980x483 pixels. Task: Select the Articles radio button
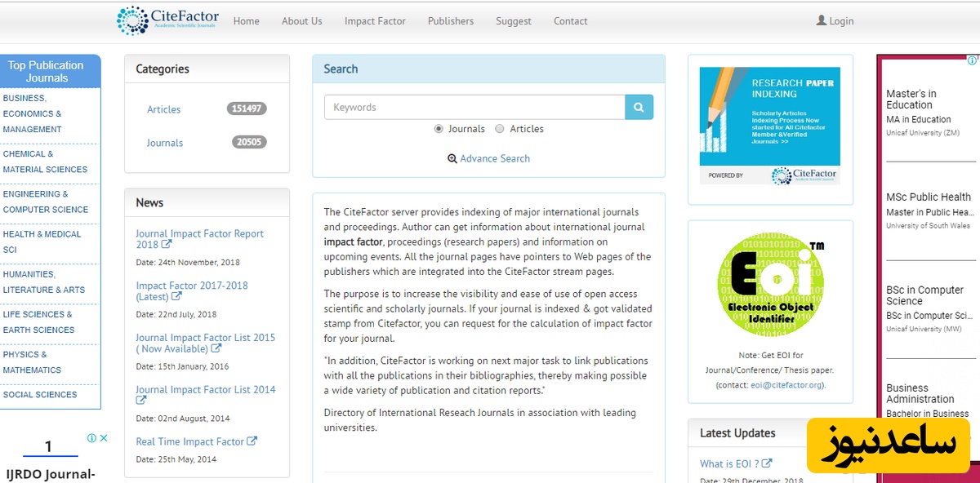500,129
